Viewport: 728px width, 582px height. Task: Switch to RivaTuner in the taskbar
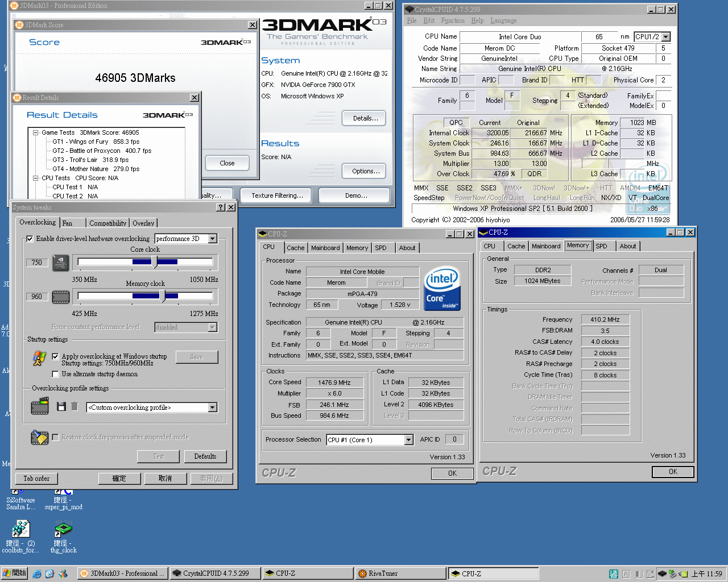tap(400, 573)
